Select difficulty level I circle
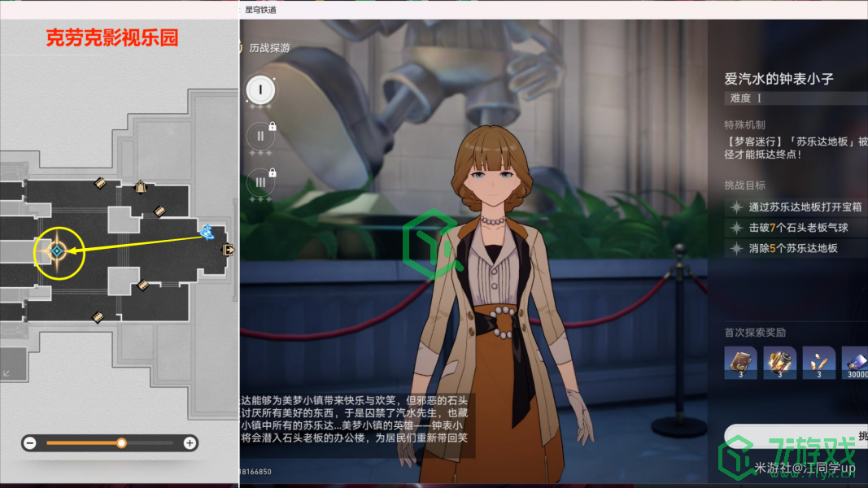The width and height of the screenshot is (868, 488). [261, 89]
